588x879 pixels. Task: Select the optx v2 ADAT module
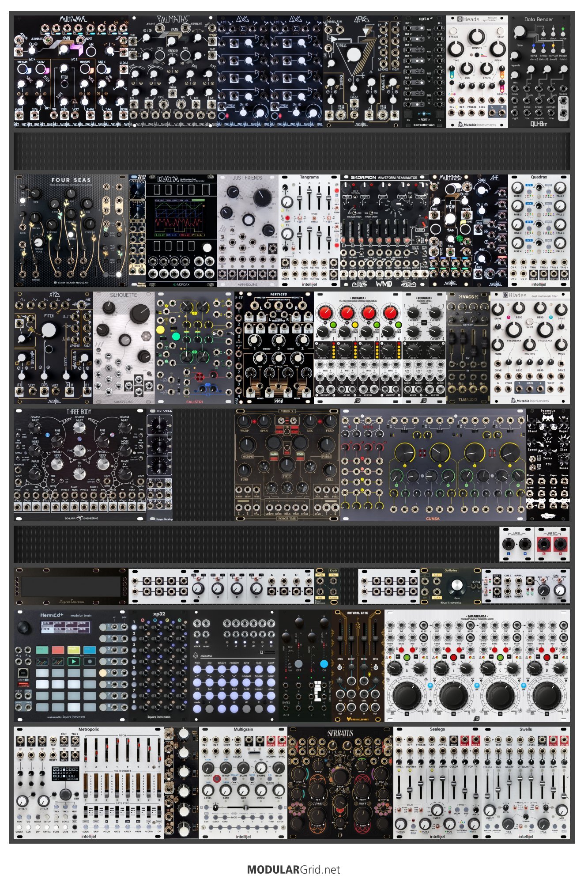coord(424,72)
